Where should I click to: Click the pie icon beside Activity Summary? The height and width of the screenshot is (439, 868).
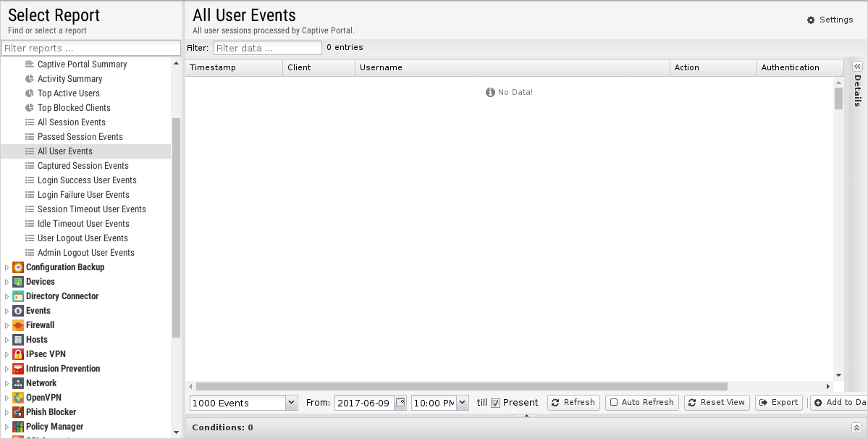(x=30, y=79)
